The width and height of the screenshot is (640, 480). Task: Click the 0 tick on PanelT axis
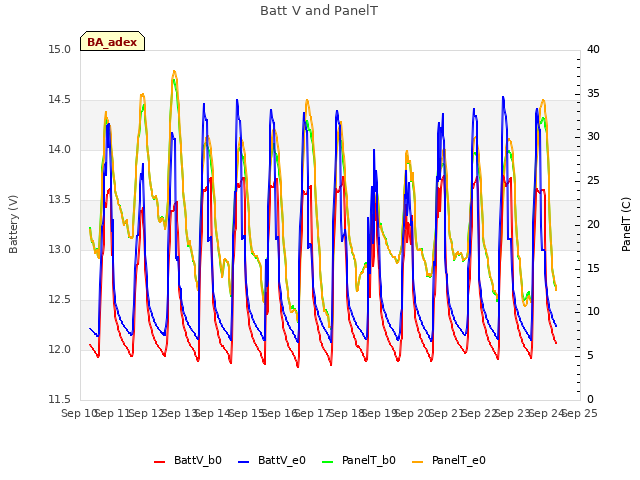point(590,400)
